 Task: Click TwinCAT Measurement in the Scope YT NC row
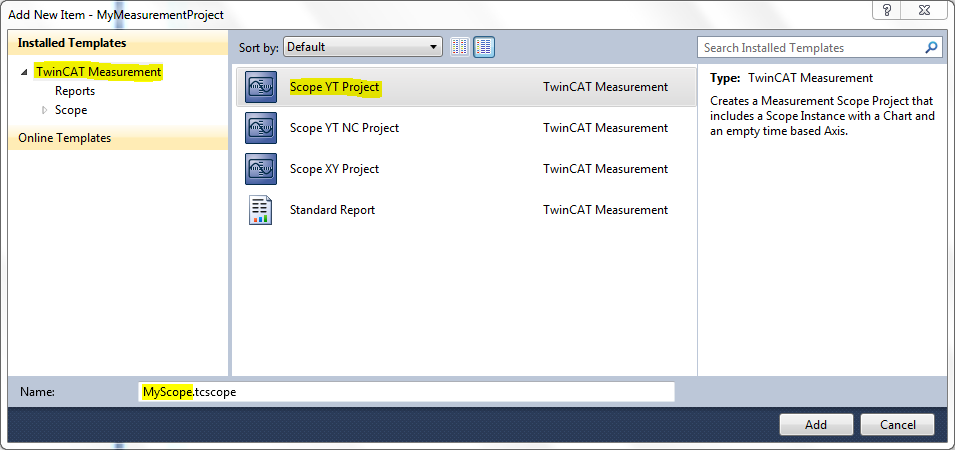(605, 128)
